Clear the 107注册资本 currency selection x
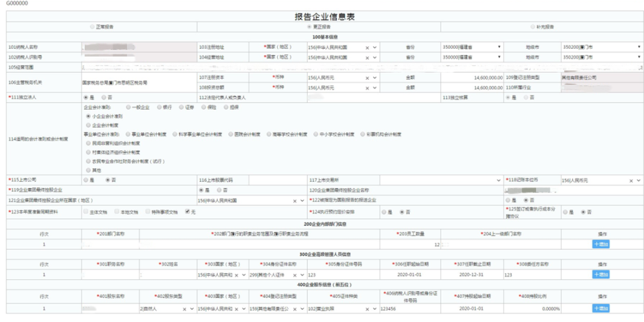Screen dimensions: 644x322 [x=367, y=78]
